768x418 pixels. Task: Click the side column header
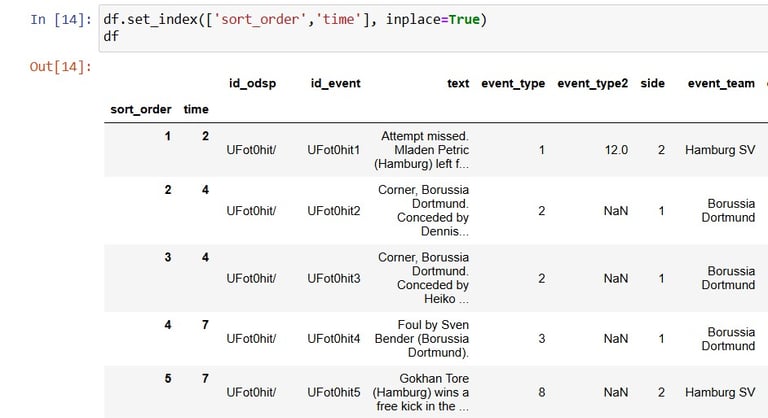[652, 83]
